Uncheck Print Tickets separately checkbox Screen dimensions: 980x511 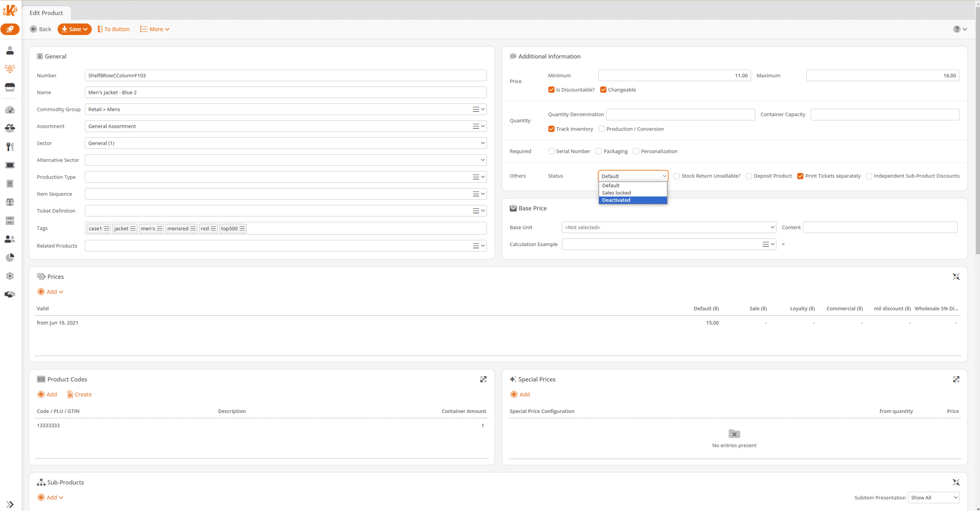(x=800, y=176)
